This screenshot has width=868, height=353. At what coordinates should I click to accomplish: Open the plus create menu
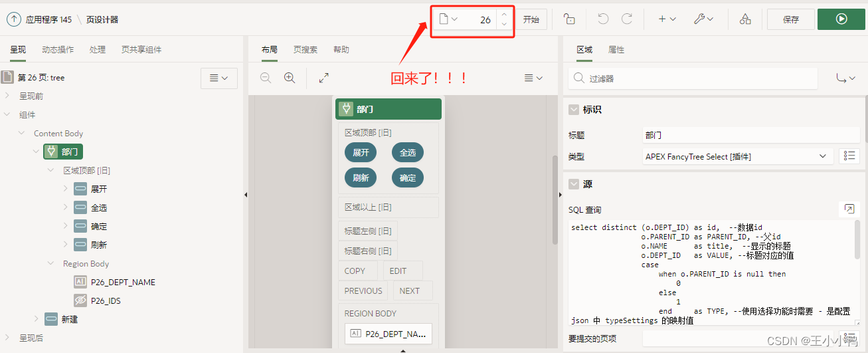point(667,19)
